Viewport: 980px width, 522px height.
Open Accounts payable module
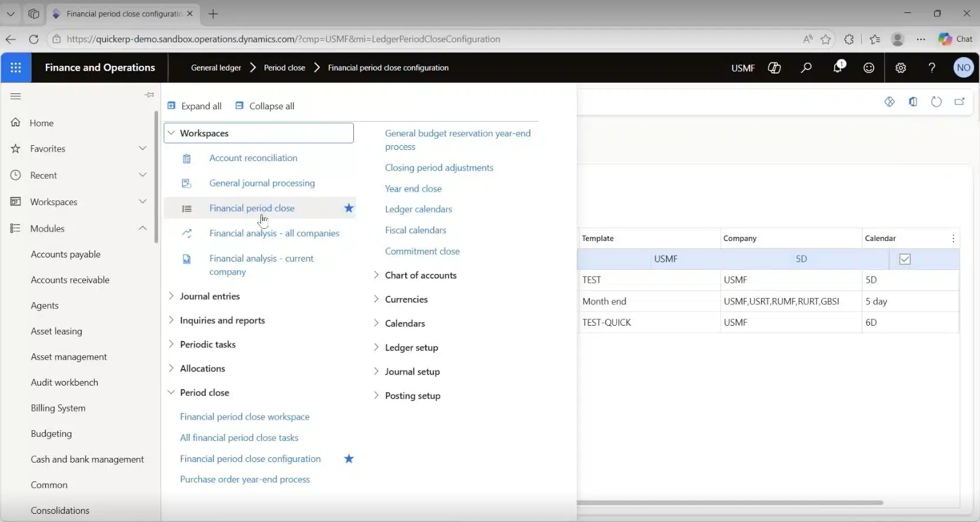66,254
